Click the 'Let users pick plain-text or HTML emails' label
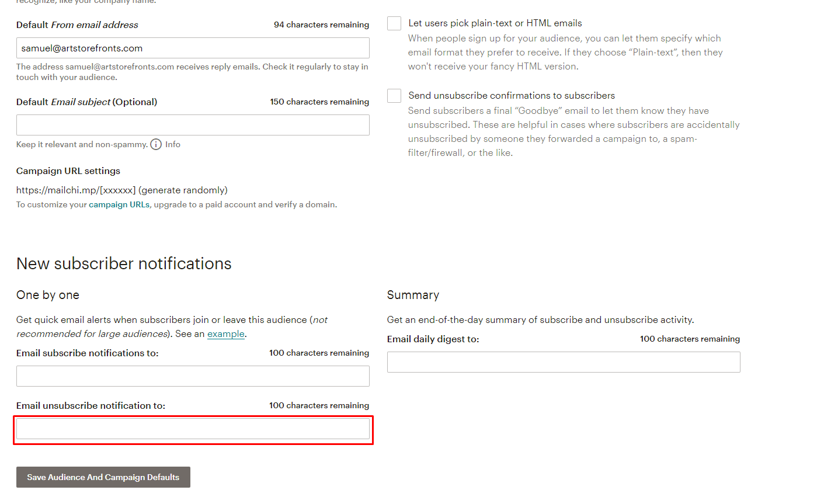This screenshot has width=824, height=504. point(495,23)
